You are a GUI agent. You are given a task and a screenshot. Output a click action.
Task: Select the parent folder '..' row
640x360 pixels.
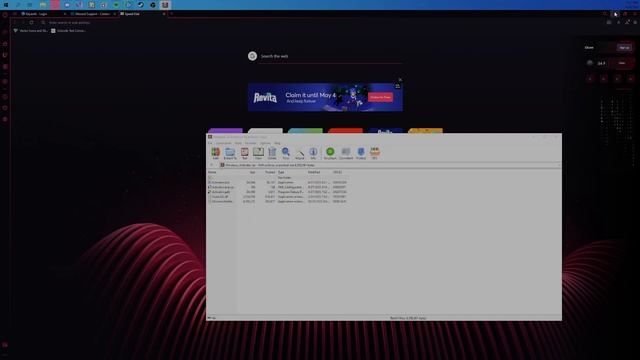(x=278, y=178)
